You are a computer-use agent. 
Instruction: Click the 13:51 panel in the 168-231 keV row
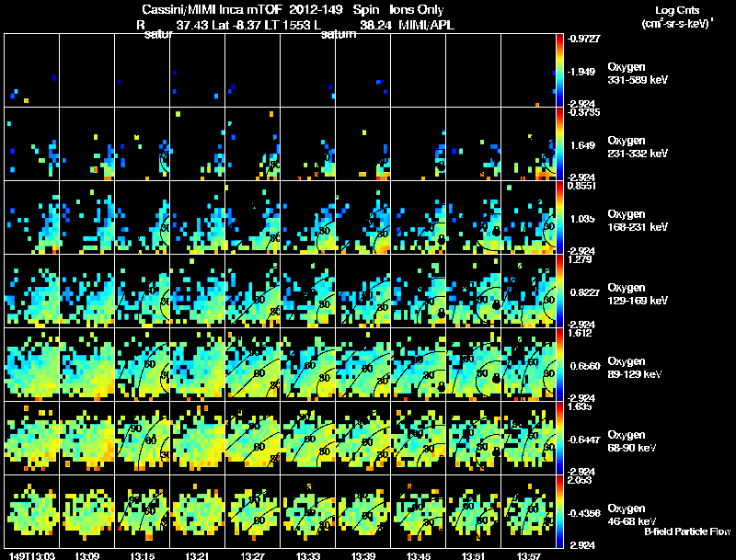pyautogui.click(x=473, y=218)
